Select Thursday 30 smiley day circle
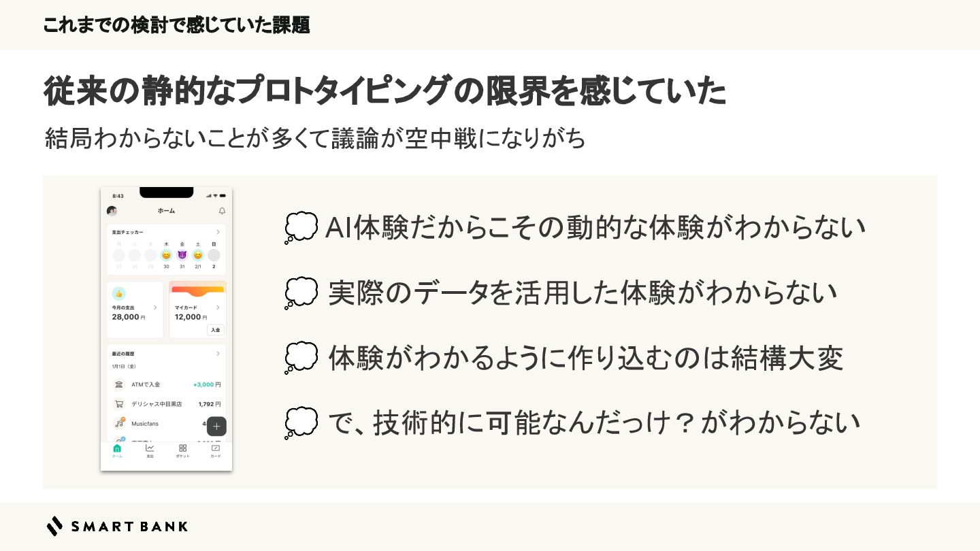980x551 pixels. 166,255
